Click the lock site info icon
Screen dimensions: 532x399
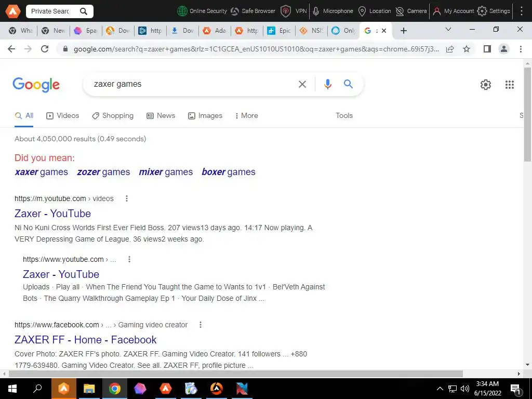point(66,49)
